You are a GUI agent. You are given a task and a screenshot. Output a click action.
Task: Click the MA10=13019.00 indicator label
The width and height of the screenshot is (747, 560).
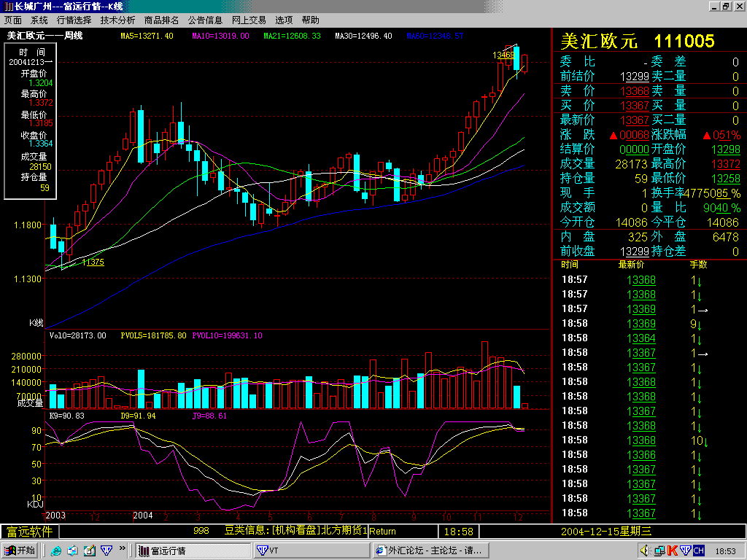pyautogui.click(x=220, y=36)
